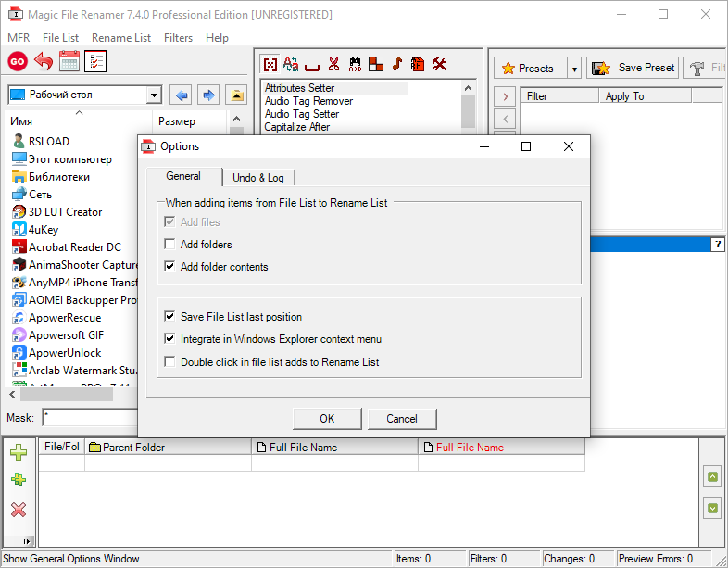728x568 pixels.
Task: Select the red checkered squares filter icon
Action: pyautogui.click(x=376, y=64)
